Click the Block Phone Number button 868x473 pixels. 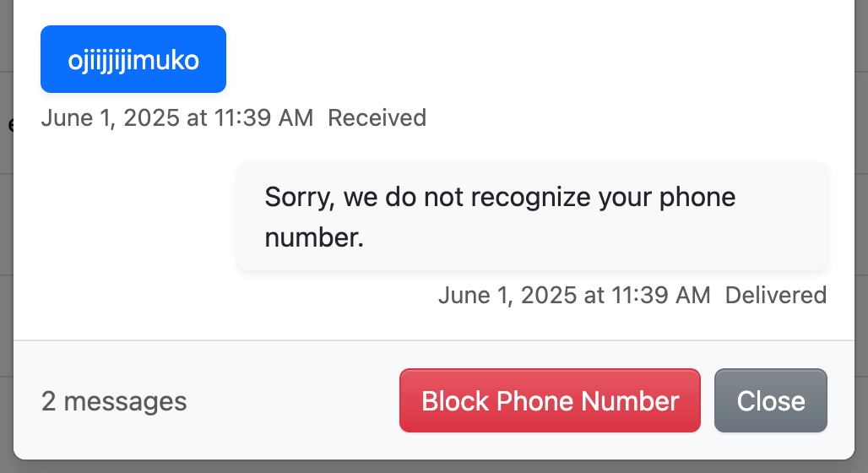pos(550,400)
